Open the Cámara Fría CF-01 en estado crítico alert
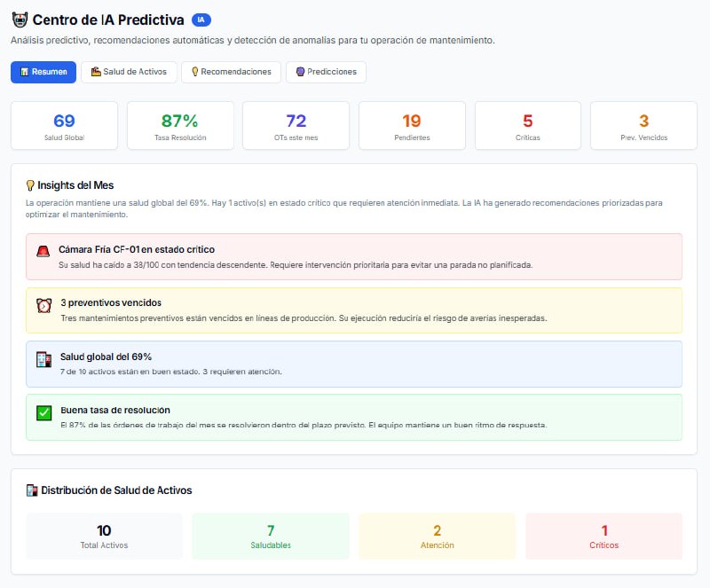The height and width of the screenshot is (588, 710). [354, 256]
